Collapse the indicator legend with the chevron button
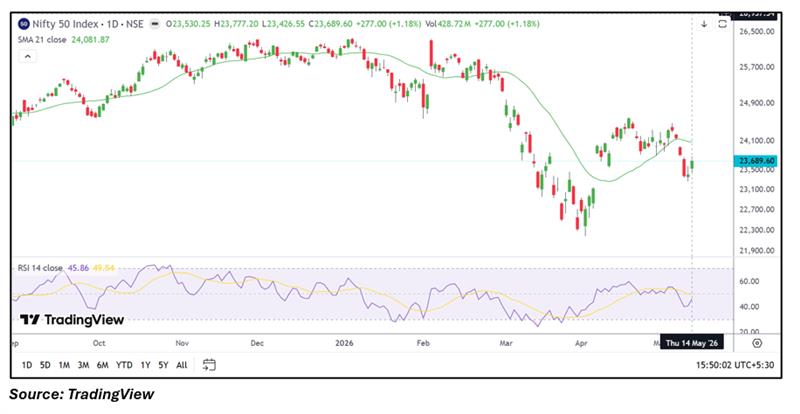The width and height of the screenshot is (800, 414). [x=28, y=57]
